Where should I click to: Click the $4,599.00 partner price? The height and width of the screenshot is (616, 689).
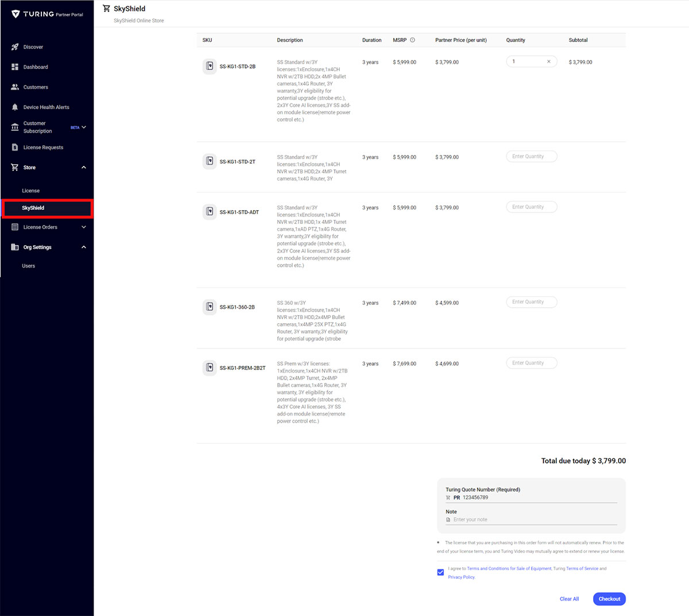point(447,303)
